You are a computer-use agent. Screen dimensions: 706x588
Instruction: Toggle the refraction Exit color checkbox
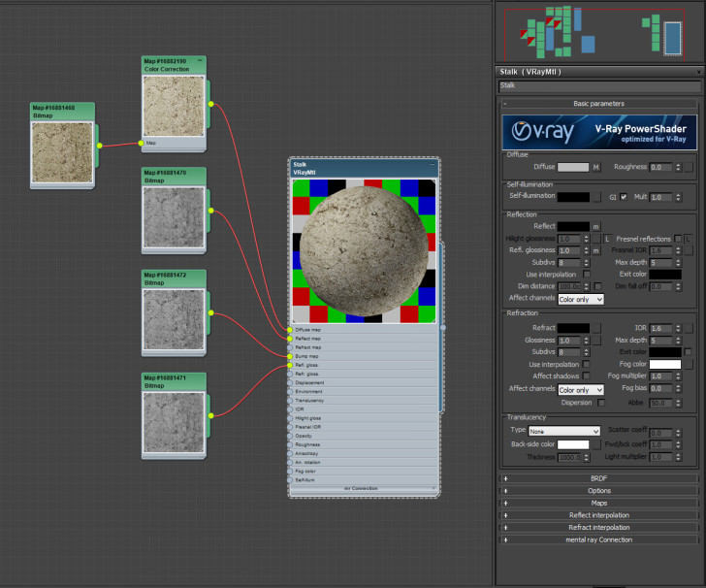688,352
